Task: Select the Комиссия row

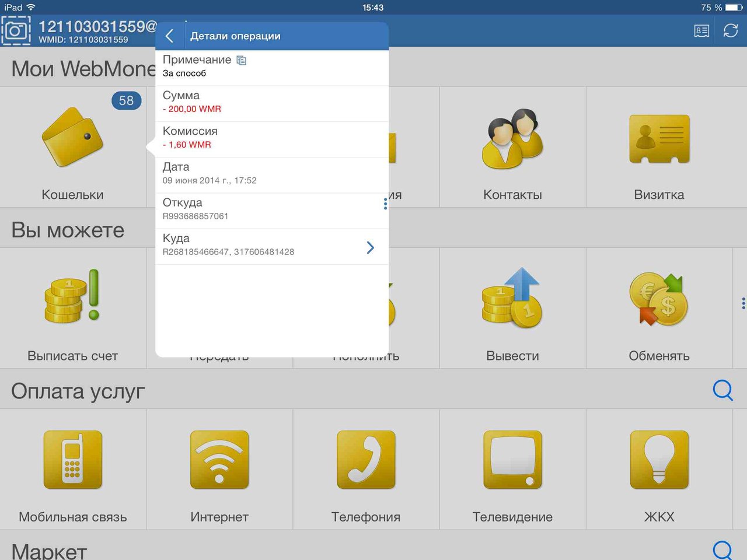Action: point(272,139)
